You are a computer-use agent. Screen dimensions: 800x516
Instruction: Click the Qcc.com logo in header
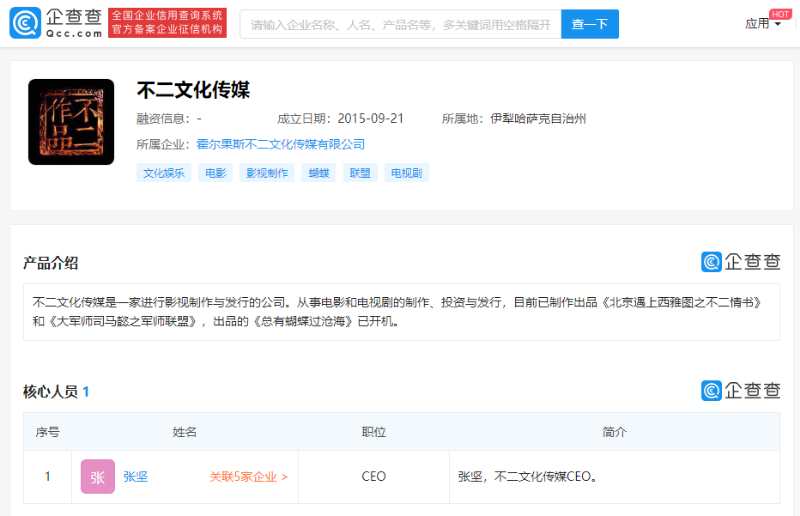pyautogui.click(x=56, y=23)
